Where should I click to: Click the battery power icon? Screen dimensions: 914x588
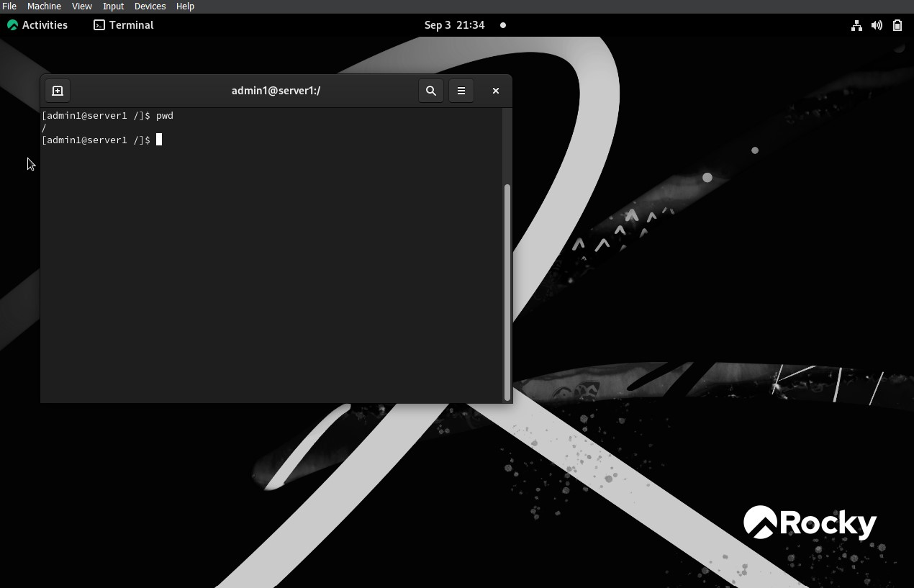click(x=897, y=25)
